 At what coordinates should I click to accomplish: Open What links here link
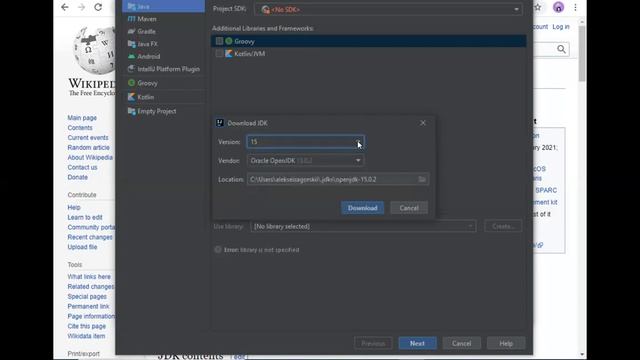coord(89,277)
